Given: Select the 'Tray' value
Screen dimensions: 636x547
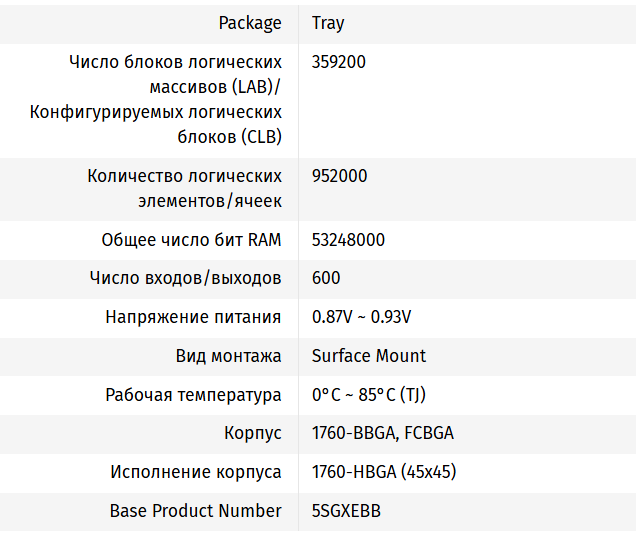Looking at the screenshot, I should 328,23.
